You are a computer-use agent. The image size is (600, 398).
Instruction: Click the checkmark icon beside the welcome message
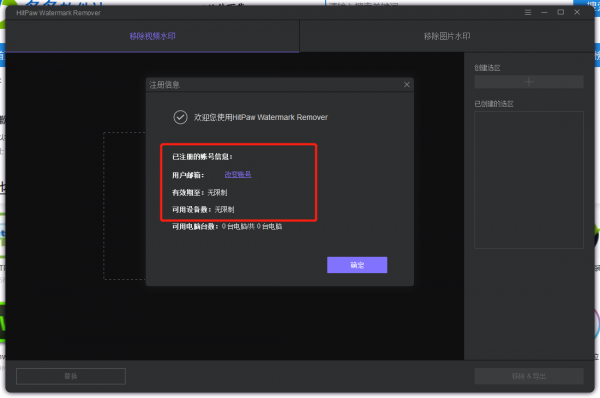click(x=180, y=117)
